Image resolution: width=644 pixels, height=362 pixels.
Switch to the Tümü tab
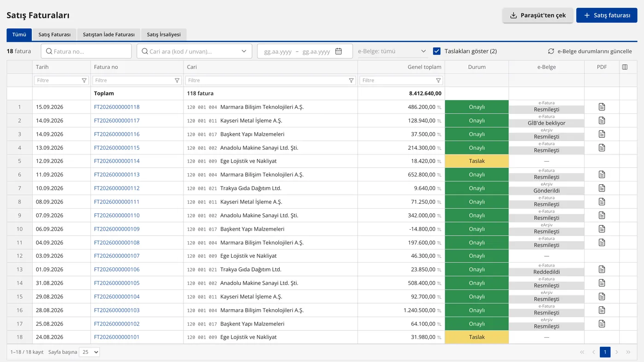pos(19,34)
